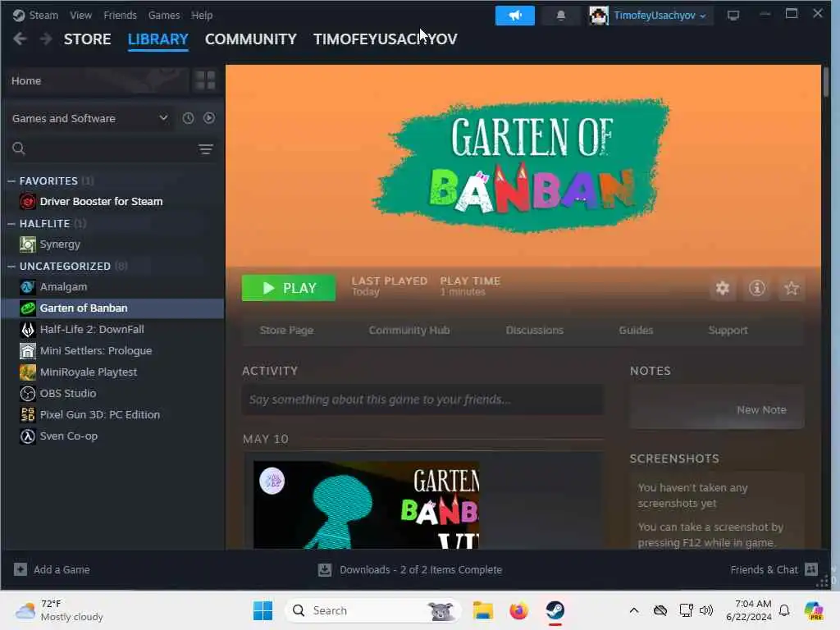The image size is (840, 630).
Task: Open Windows notification bell in tray
Action: [x=784, y=610]
